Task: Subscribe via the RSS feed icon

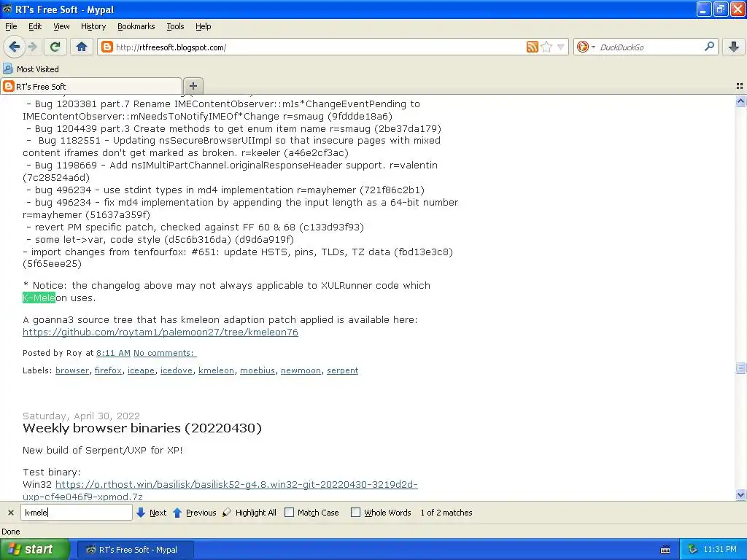Action: (532, 47)
